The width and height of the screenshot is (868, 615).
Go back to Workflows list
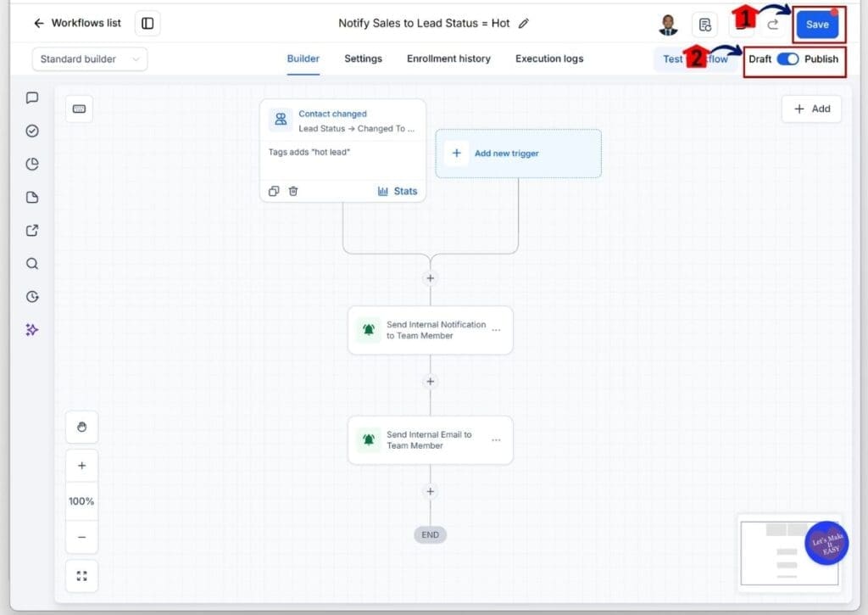77,23
